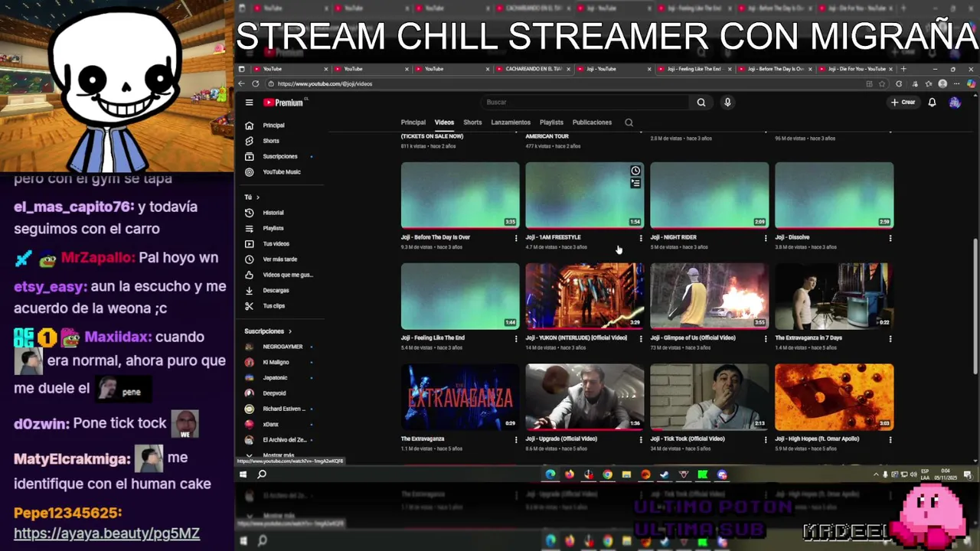The width and height of the screenshot is (980, 551).
Task: Open options for Tick Tock video
Action: tap(766, 439)
